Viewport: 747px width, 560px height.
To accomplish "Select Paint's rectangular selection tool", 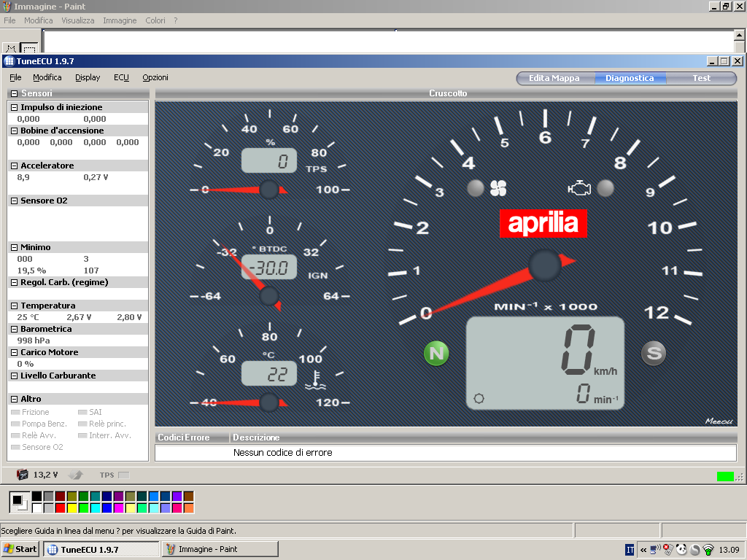I will pyautogui.click(x=29, y=48).
